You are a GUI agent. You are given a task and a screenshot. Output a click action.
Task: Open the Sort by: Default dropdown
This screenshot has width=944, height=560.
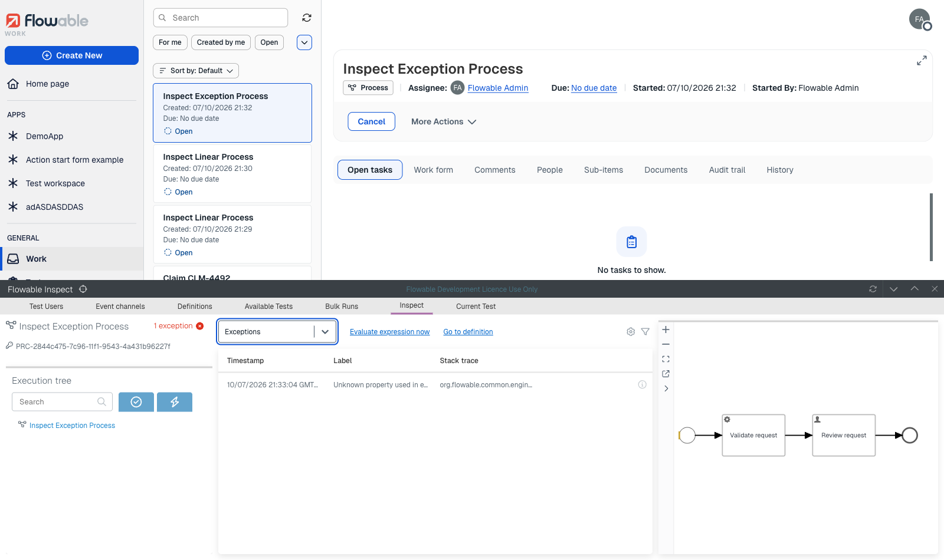pos(196,71)
